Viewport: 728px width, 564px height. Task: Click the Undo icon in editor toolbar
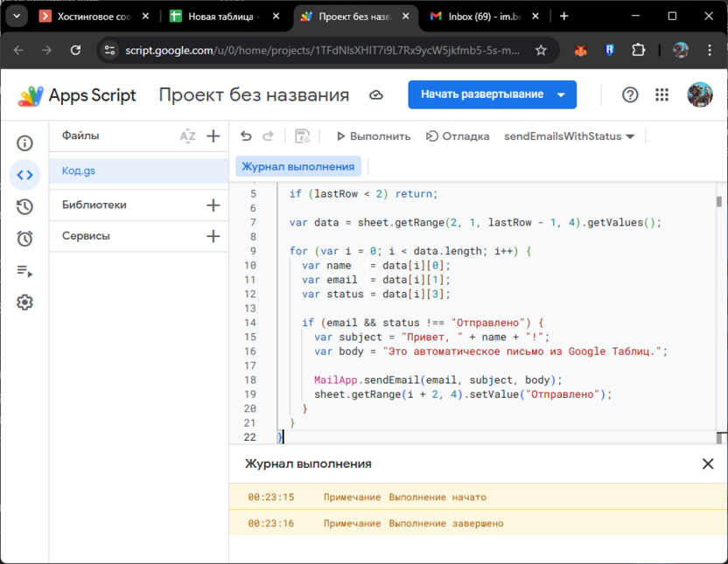point(246,136)
